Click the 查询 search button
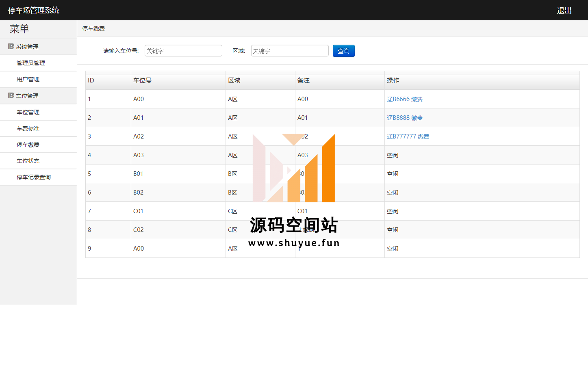The image size is (588, 383). tap(343, 51)
